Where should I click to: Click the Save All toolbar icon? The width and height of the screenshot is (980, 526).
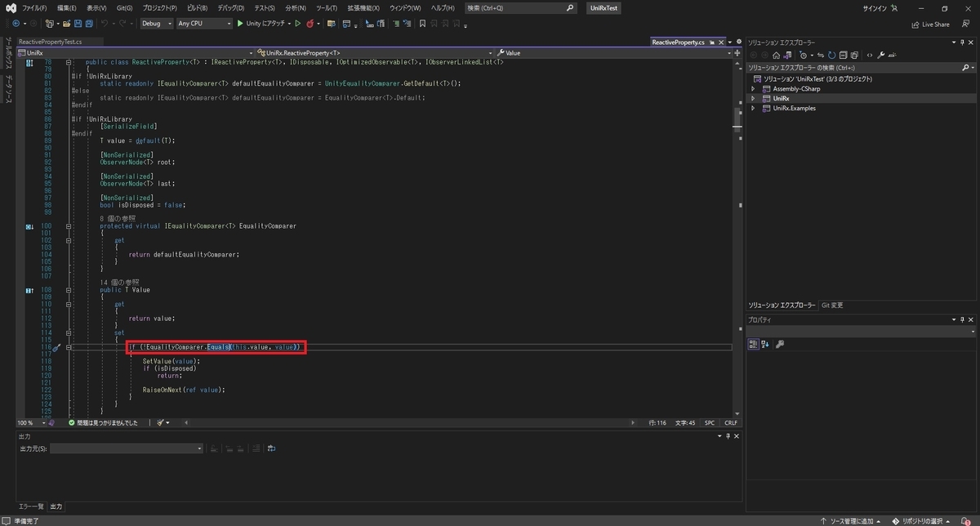click(x=89, y=24)
